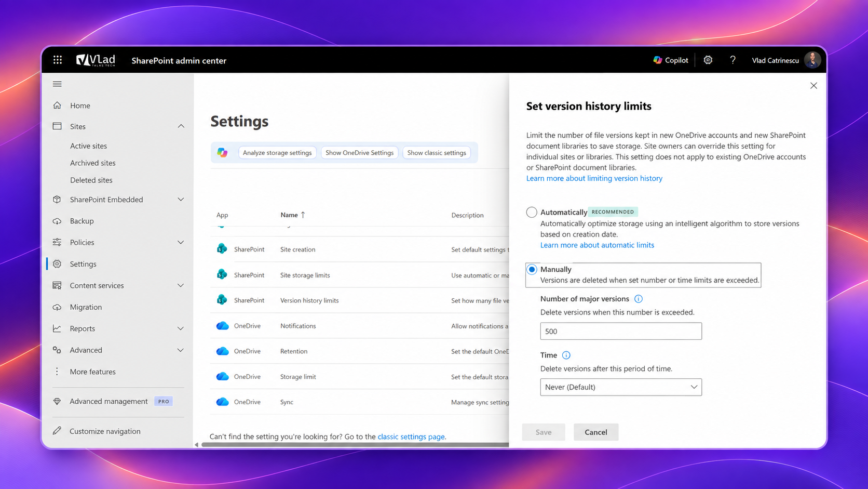Open the Time dropdown Never (Default)
The height and width of the screenshot is (489, 868).
coord(621,387)
